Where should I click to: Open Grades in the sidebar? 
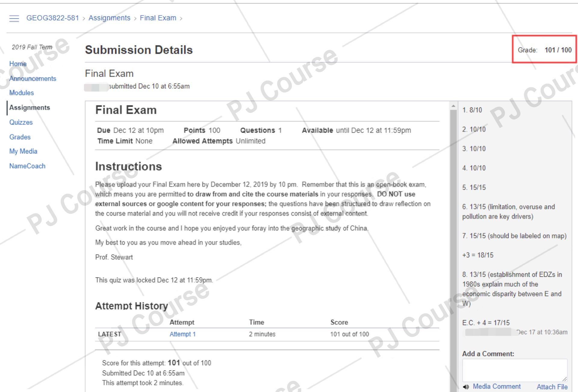[x=20, y=137]
